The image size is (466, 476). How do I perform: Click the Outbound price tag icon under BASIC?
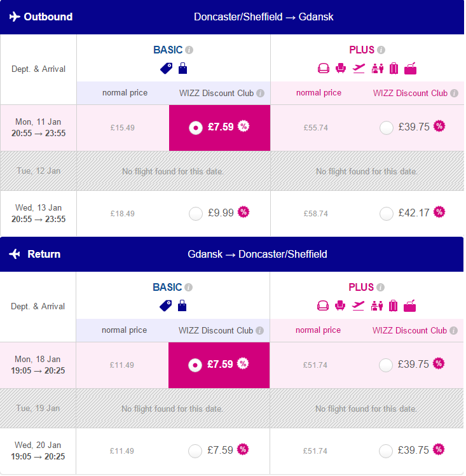coord(166,69)
